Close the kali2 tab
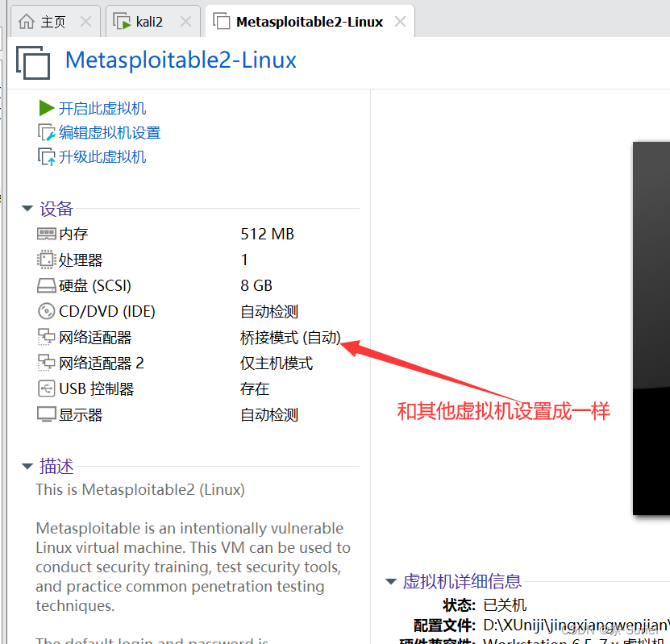The image size is (670, 644). pyautogui.click(x=185, y=21)
